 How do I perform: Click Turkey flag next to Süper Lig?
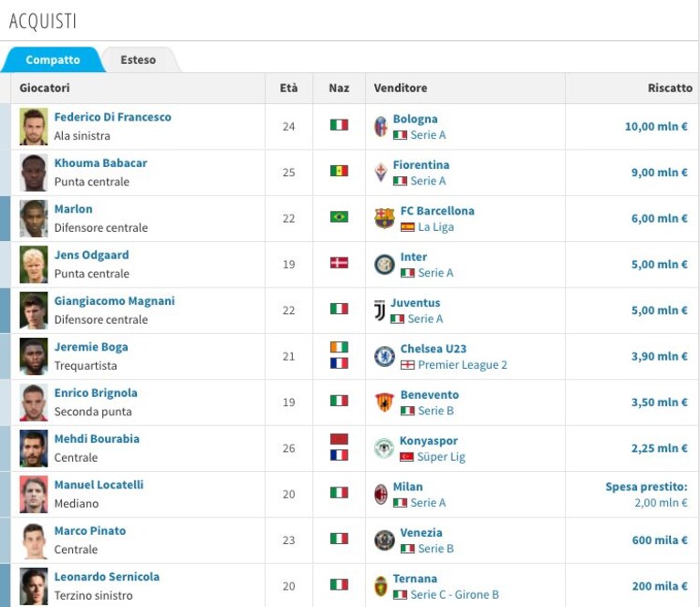click(406, 457)
